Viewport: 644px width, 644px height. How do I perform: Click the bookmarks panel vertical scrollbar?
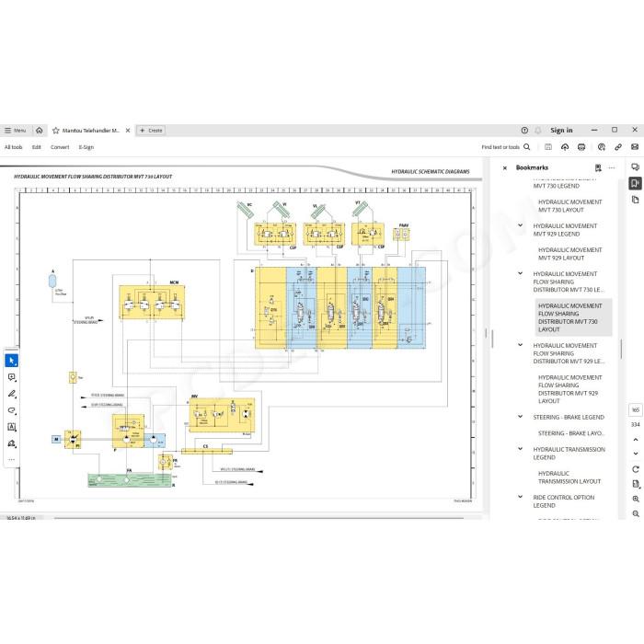621,349
